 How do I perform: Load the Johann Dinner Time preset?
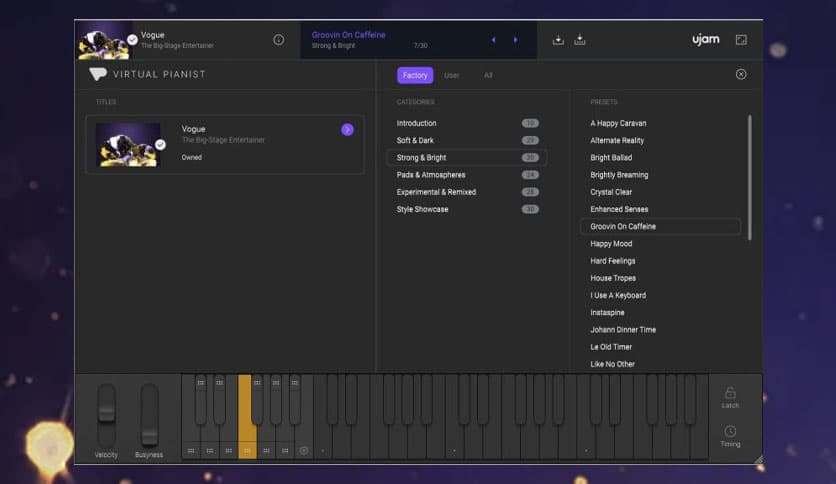[623, 330]
